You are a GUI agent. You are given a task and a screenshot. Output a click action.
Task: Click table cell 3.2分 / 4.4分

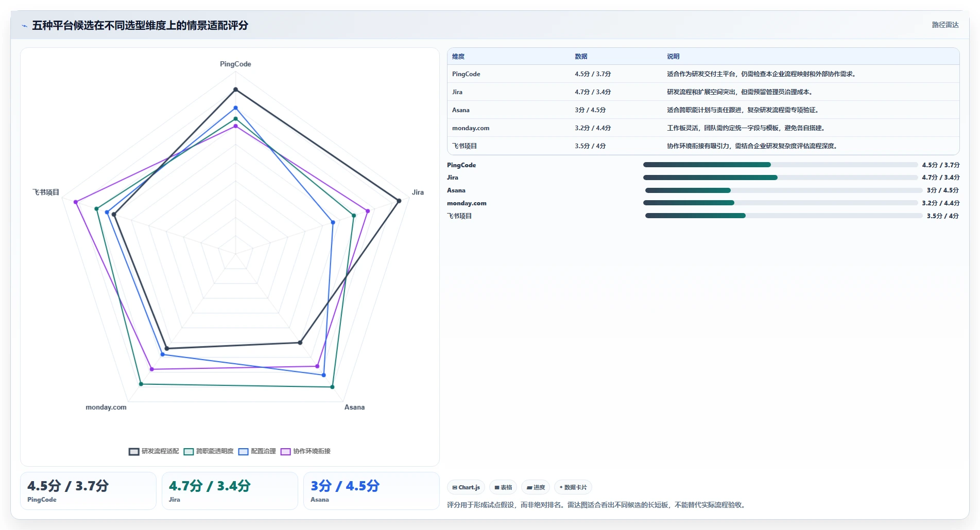[593, 128]
